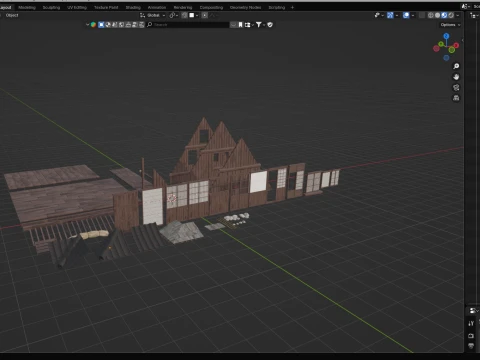Click the shield check icon right of filter
Viewport: 480px width, 360px height.
[x=270, y=25]
